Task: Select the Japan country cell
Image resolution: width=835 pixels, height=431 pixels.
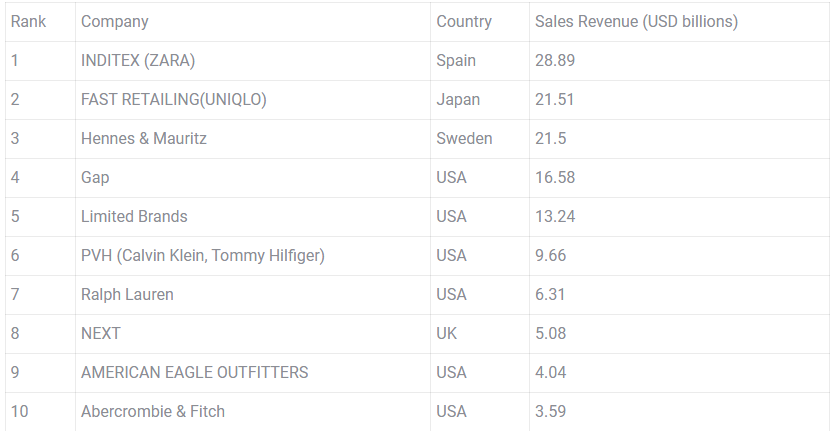Action: (458, 100)
